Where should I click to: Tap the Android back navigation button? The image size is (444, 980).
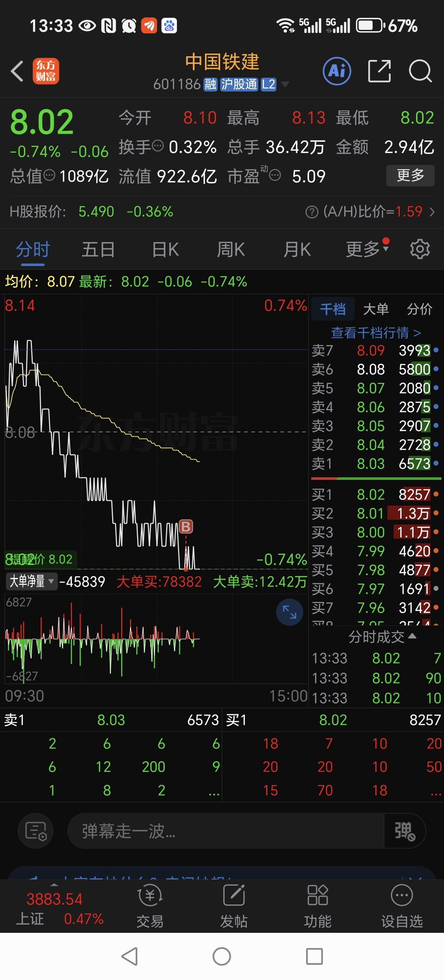129,956
